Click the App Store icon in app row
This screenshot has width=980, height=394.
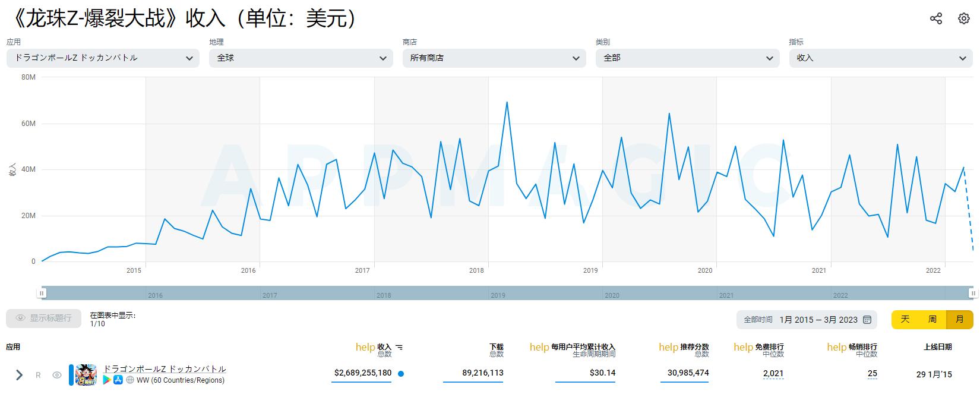[x=118, y=380]
